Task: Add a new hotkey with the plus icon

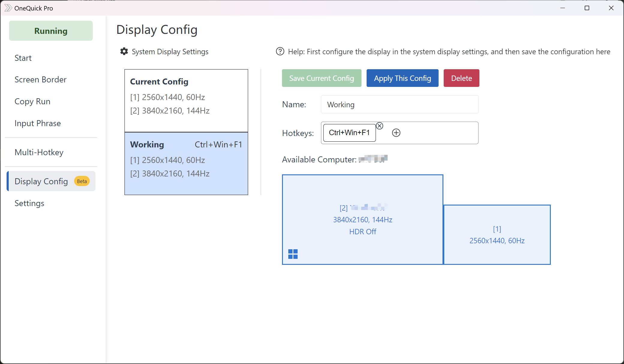Action: (396, 133)
